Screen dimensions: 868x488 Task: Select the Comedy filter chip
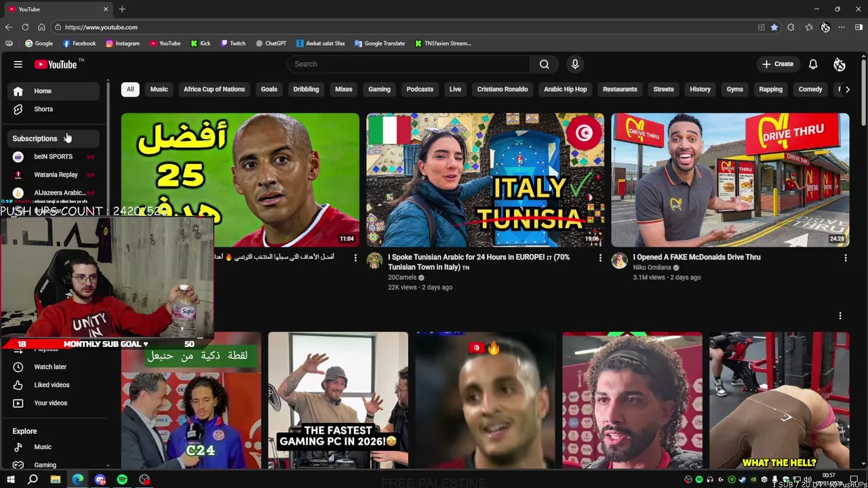(x=810, y=89)
